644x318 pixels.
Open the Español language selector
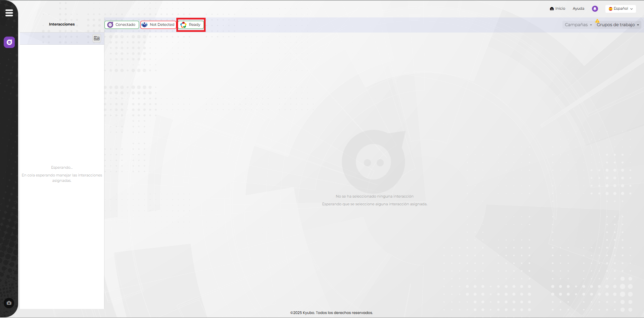point(620,9)
